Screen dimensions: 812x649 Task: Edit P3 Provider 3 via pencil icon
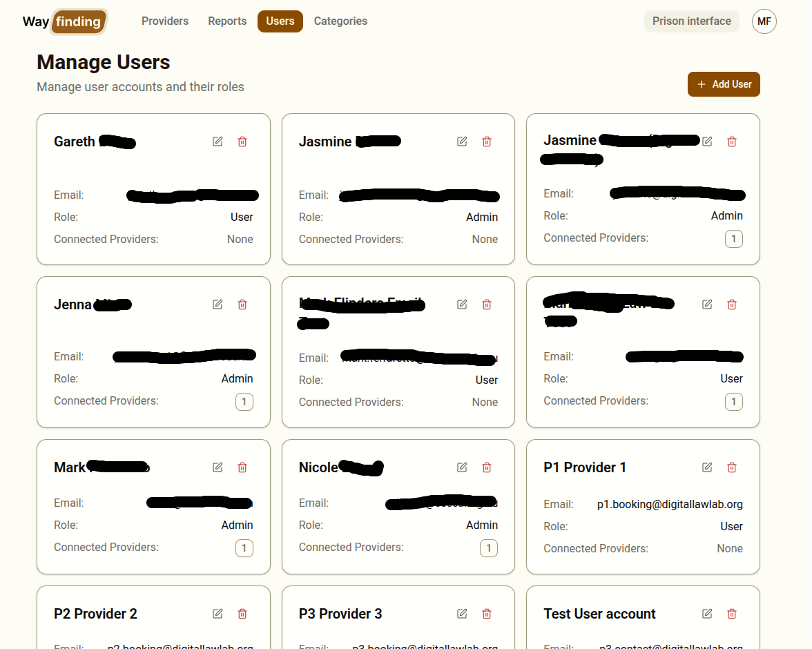tap(461, 613)
